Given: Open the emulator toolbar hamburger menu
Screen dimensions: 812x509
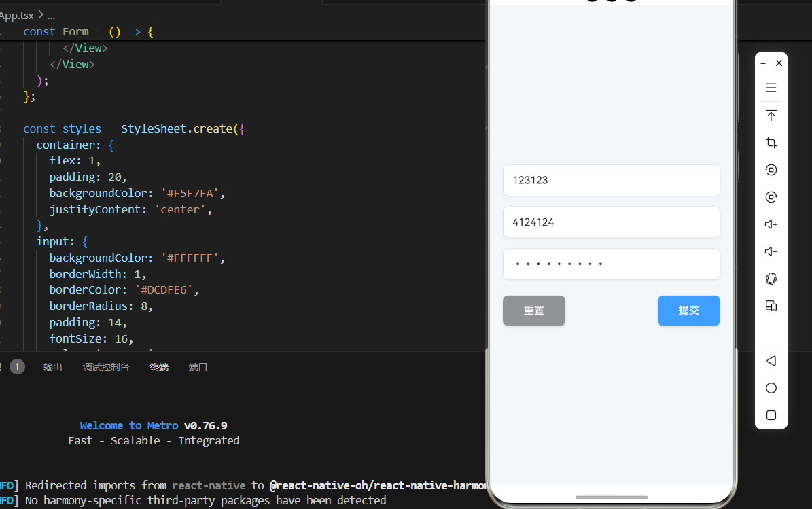Looking at the screenshot, I should [771, 88].
